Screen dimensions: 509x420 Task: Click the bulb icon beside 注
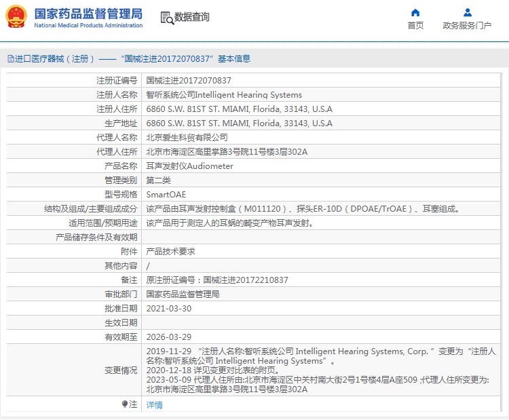(124, 404)
